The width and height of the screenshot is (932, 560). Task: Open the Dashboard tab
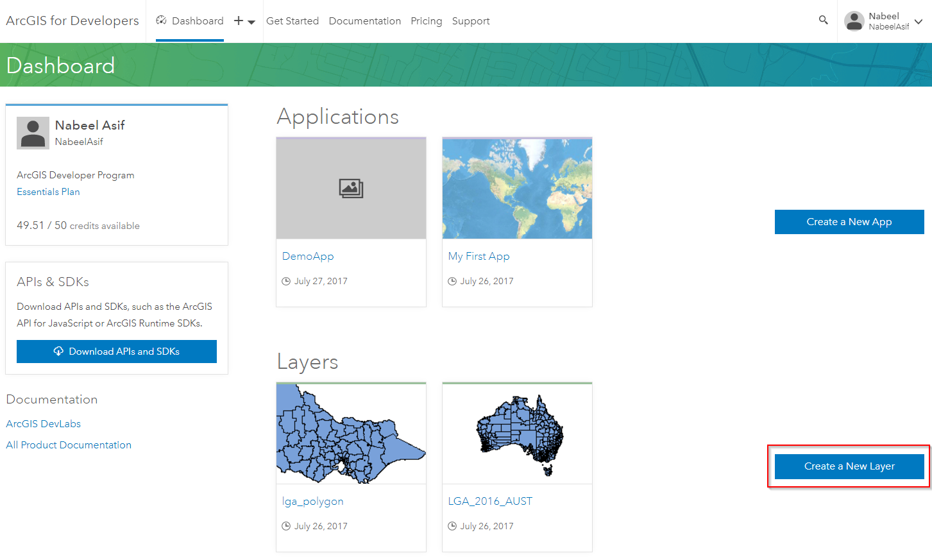tap(190, 21)
